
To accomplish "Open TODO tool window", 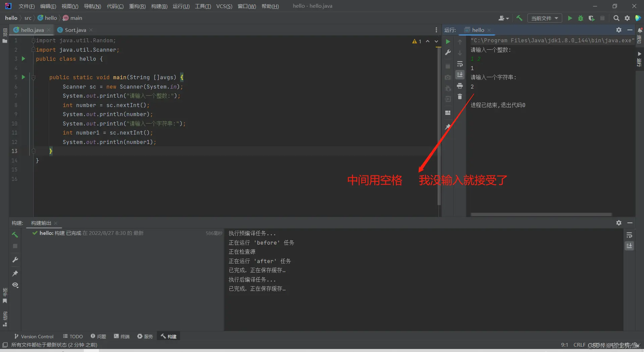I will tap(73, 336).
